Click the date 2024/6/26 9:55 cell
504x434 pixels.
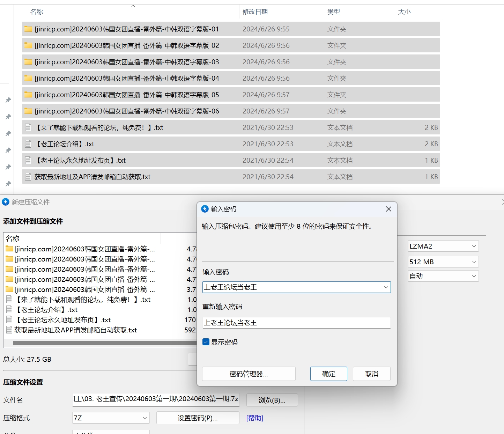[x=266, y=29]
